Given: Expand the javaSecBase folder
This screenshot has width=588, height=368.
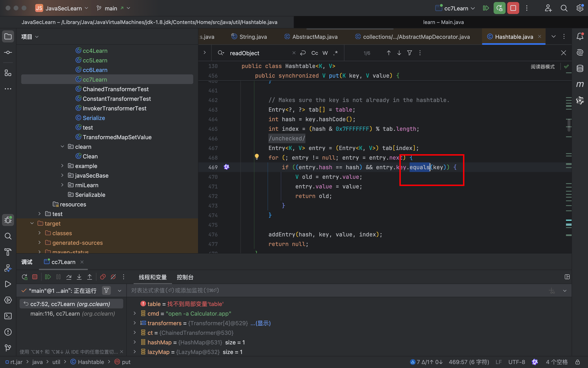Looking at the screenshot, I should pyautogui.click(x=62, y=175).
